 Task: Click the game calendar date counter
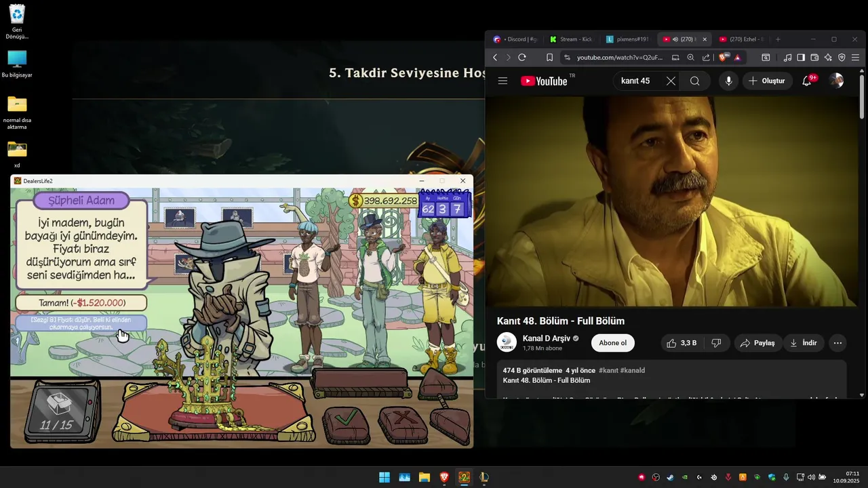445,205
